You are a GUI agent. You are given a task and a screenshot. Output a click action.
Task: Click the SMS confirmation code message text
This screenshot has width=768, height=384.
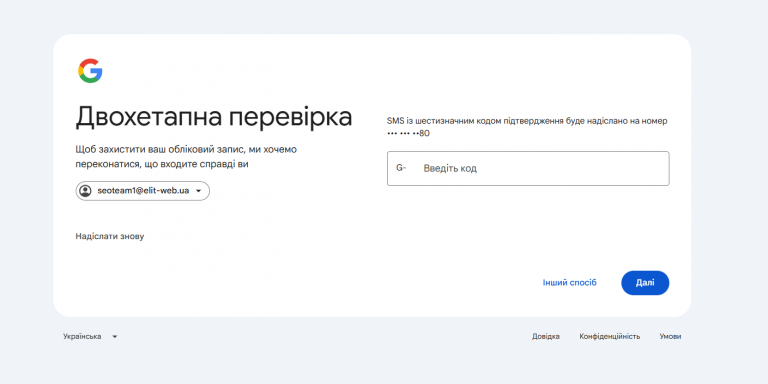point(527,127)
